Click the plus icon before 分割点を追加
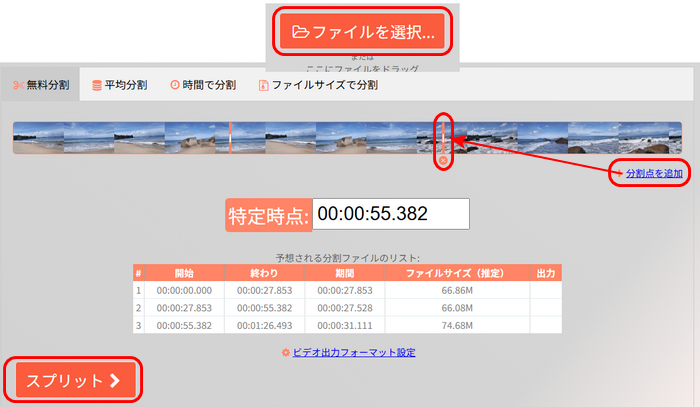Screen dimensions: 700x407 click(x=619, y=173)
